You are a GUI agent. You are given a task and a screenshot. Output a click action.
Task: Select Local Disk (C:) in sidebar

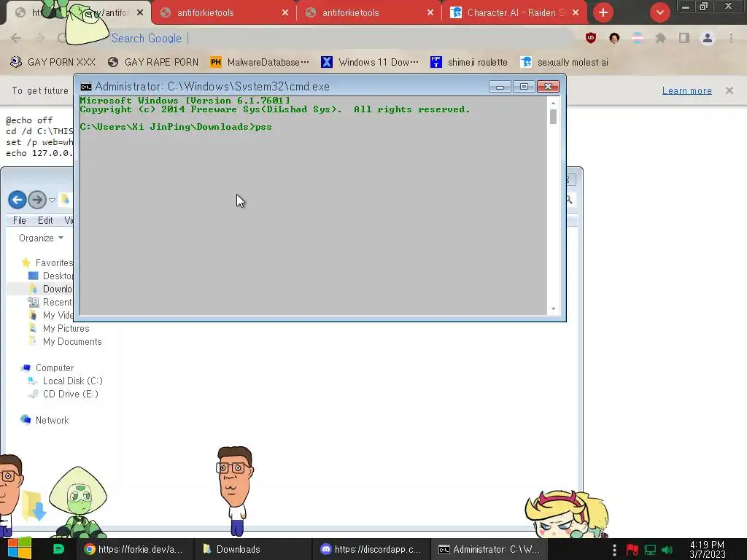65,381
